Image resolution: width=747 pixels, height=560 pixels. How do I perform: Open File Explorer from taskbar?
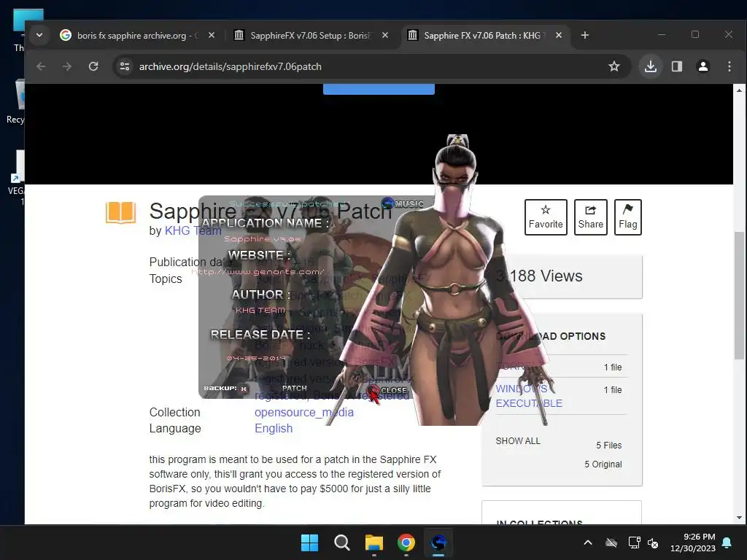coord(374,542)
